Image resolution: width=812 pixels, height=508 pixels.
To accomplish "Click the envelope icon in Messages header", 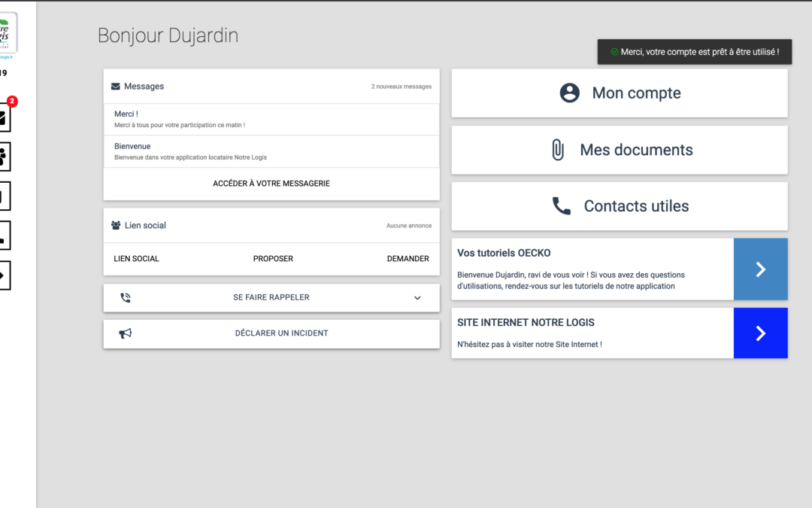I will 116,87.
